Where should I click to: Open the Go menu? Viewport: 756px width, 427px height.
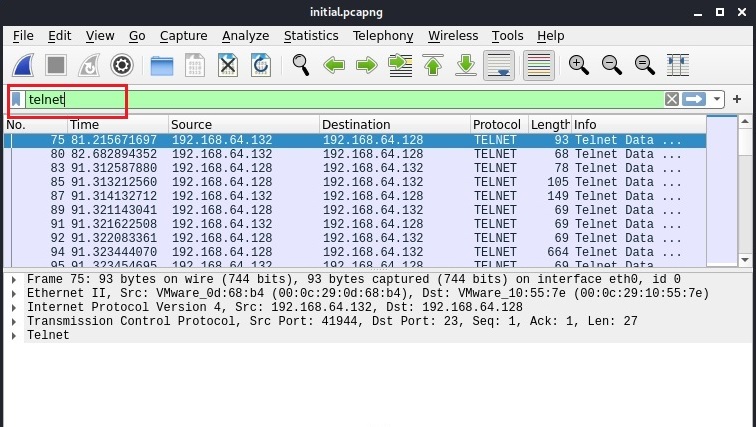click(137, 36)
